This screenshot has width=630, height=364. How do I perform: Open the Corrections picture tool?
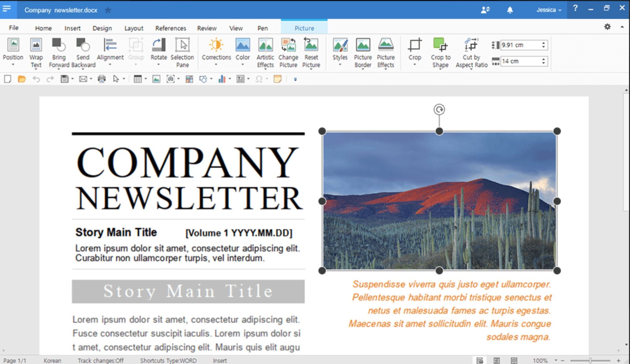coord(216,51)
